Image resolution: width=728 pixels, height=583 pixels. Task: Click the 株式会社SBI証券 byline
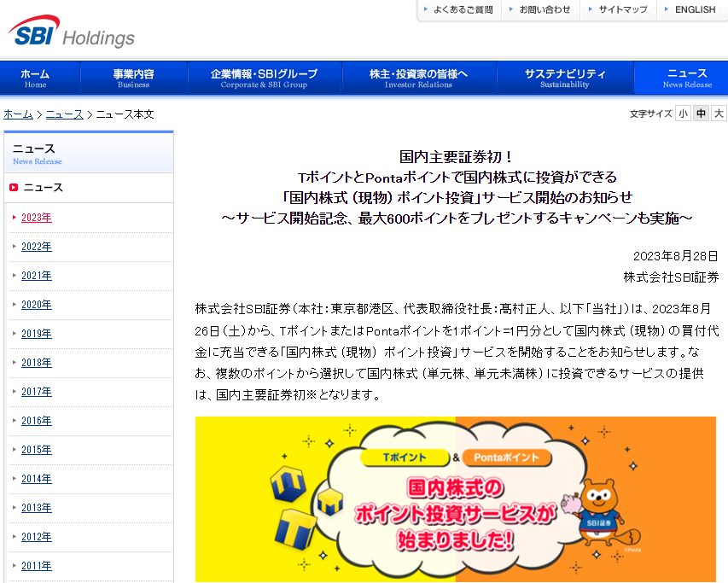click(x=671, y=277)
